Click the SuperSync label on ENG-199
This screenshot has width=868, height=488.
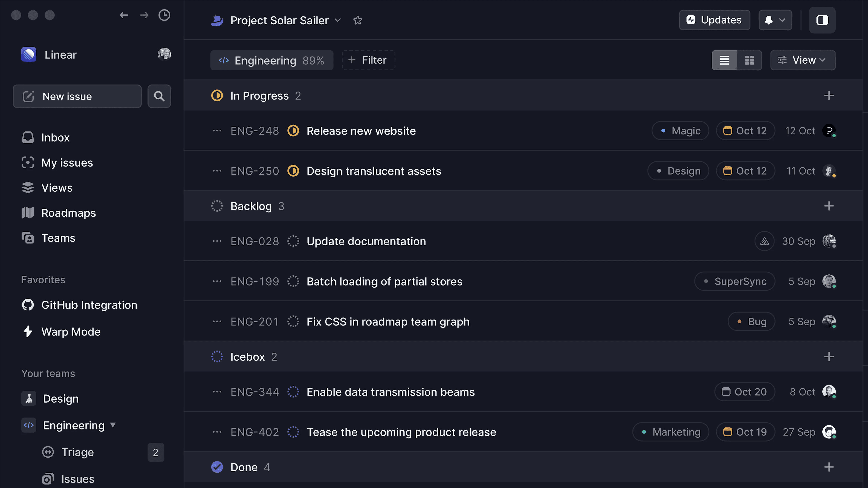point(735,281)
